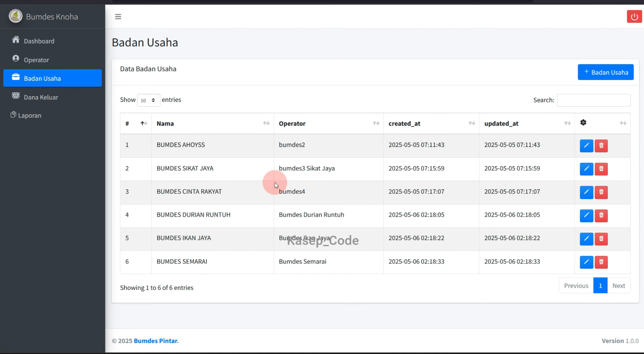This screenshot has width=644, height=354.
Task: Select page 1 in pagination
Action: pos(600,286)
